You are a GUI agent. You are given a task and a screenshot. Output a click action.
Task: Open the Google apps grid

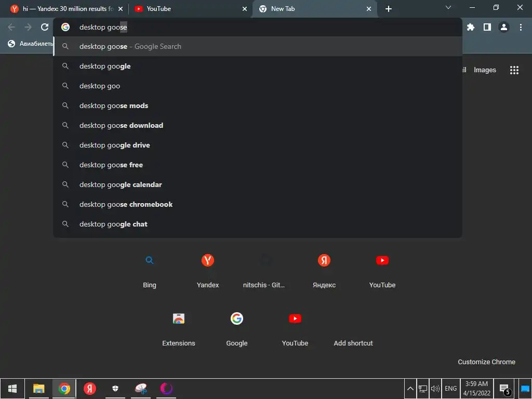point(514,70)
